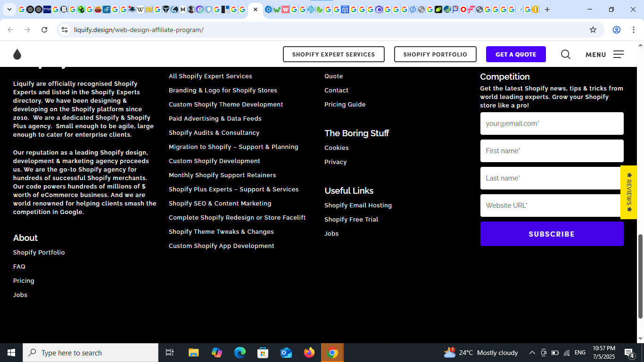The width and height of the screenshot is (644, 362).
Task: Open the notification center icon
Action: pyautogui.click(x=629, y=353)
